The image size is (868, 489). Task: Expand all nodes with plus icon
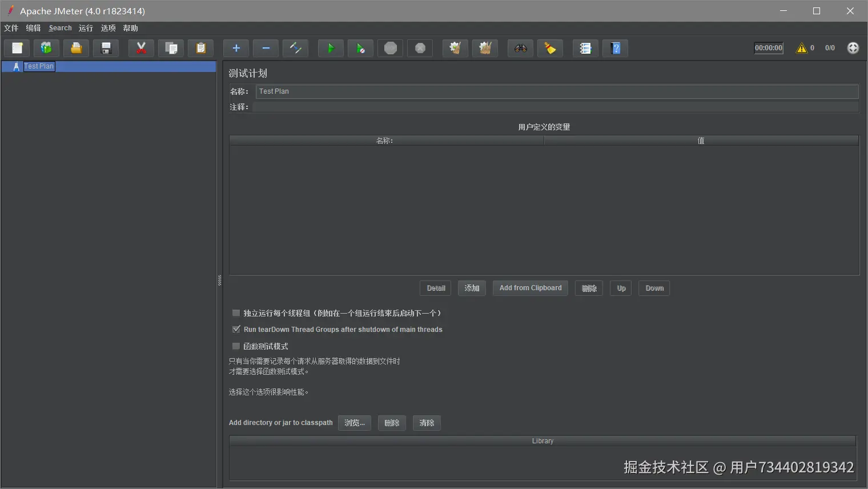pyautogui.click(x=236, y=49)
